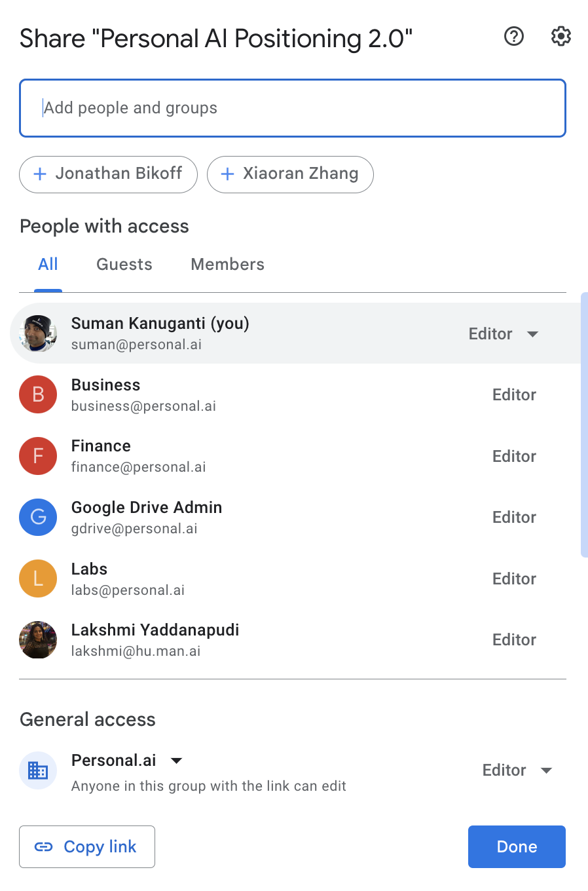Select email lakshmi@hu.man.ai
Screen dimensions: 588x891
[x=136, y=651]
